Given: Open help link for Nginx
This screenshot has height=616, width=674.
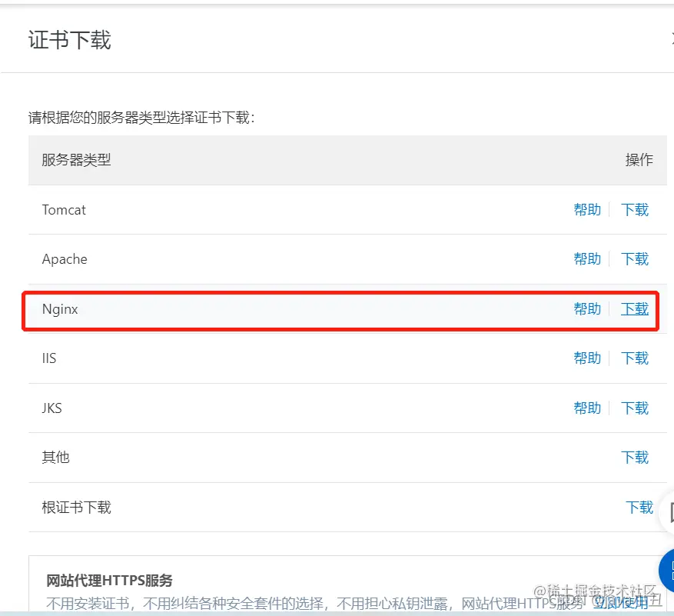Looking at the screenshot, I should point(587,309).
